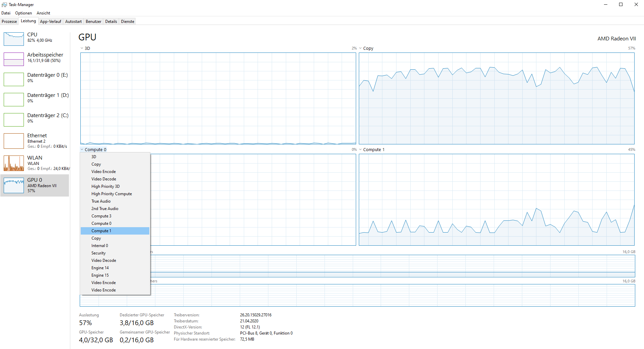Open the 3D engine graph dropdown
The height and width of the screenshot is (349, 644).
click(85, 48)
